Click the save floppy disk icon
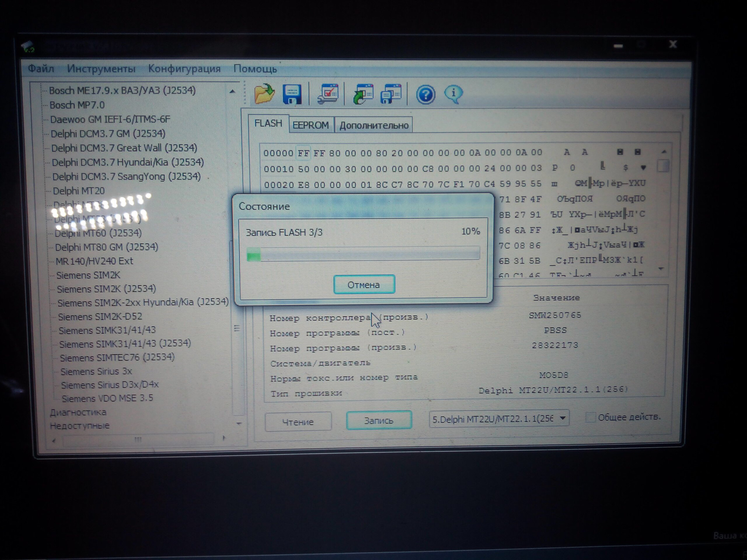This screenshot has height=560, width=747. 292,94
